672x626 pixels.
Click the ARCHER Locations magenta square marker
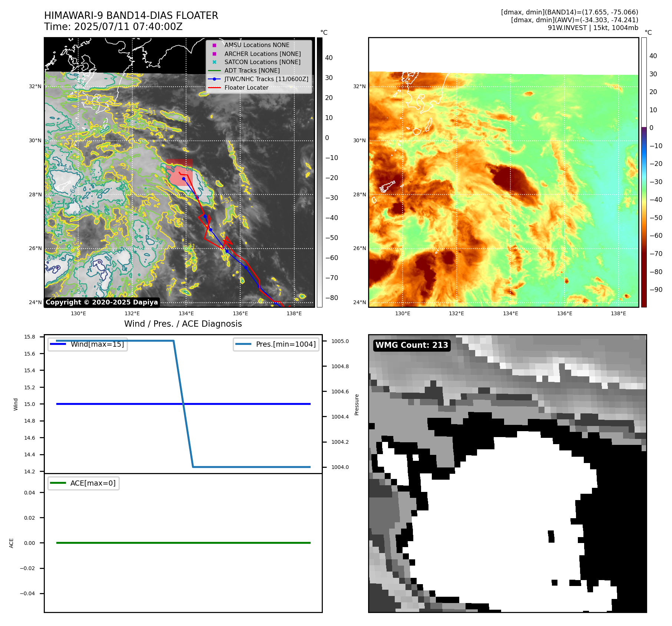pyautogui.click(x=214, y=54)
